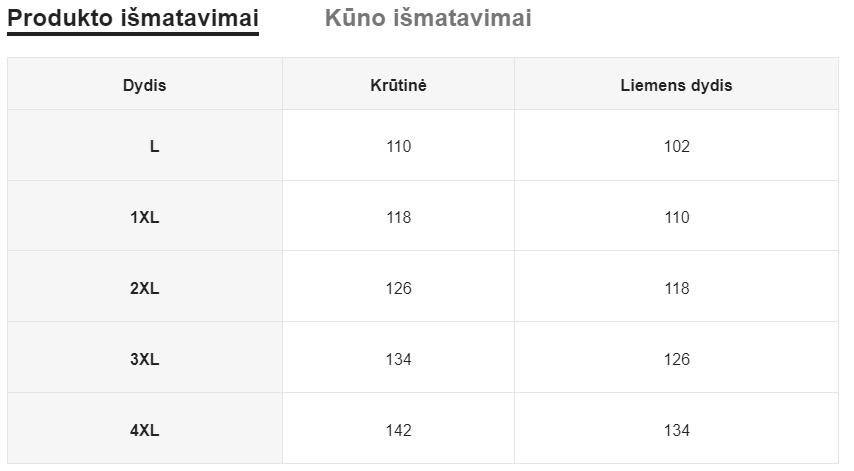854x471 pixels.
Task: Click the Krūtinė column header
Action: point(398,85)
